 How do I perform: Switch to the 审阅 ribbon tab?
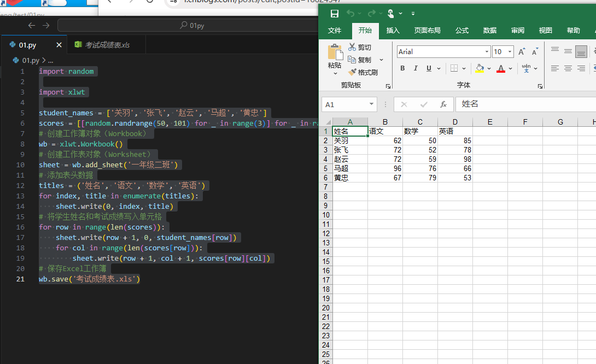(517, 31)
